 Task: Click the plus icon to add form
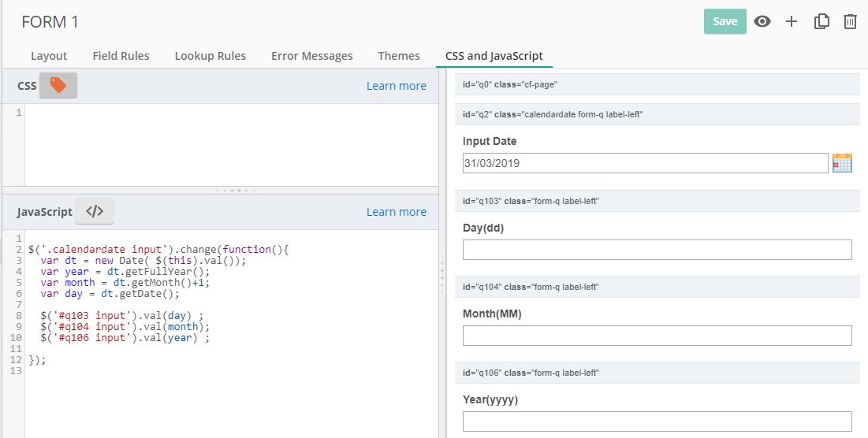tap(792, 22)
